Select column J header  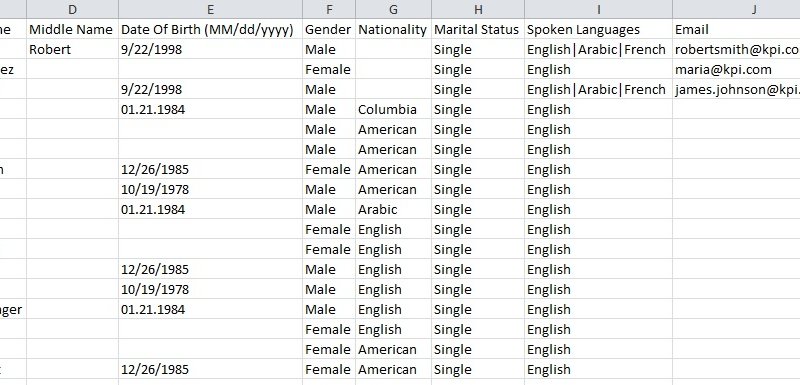click(736, 9)
